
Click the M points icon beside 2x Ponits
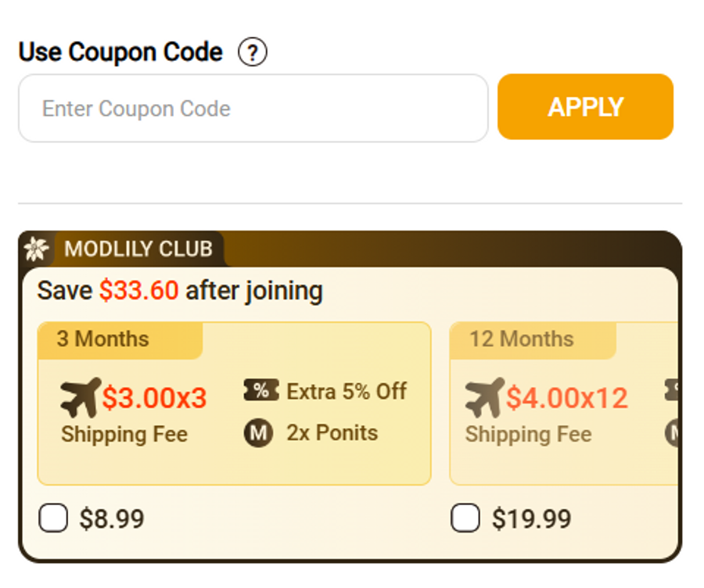pyautogui.click(x=258, y=434)
